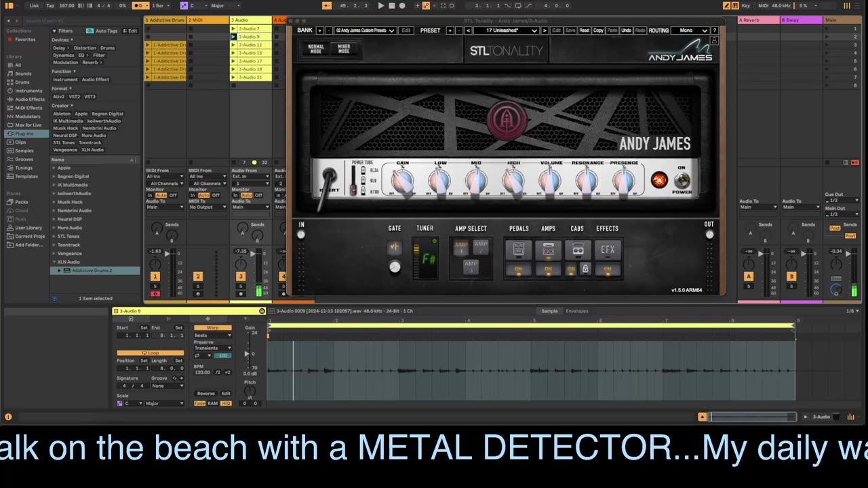Click the Reset preset button
The width and height of the screenshot is (868, 488).
584,30
